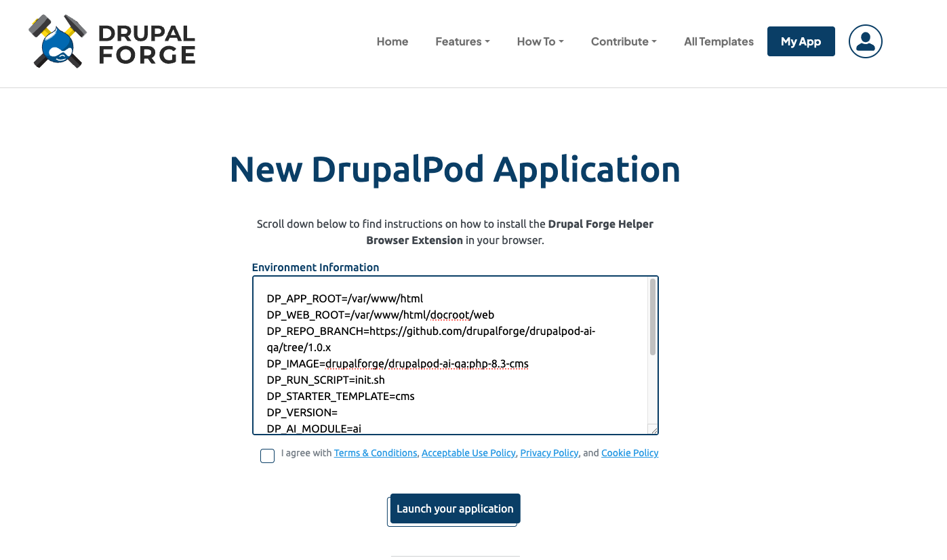Click the textarea resize handle corner
The image size is (947, 560).
[x=653, y=429]
